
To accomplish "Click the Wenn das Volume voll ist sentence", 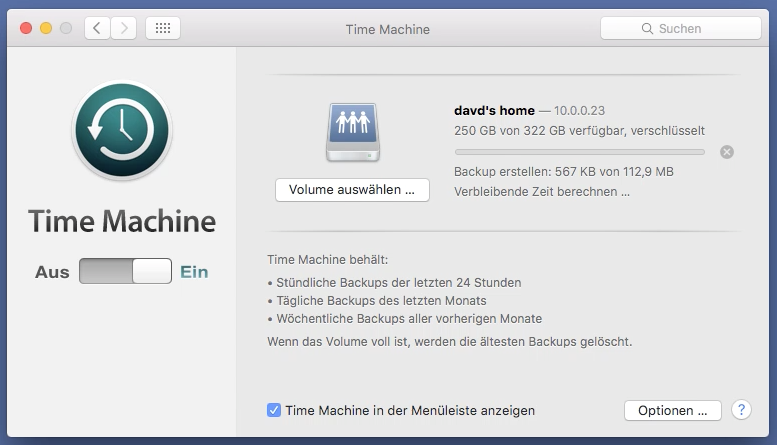I will pyautogui.click(x=449, y=342).
